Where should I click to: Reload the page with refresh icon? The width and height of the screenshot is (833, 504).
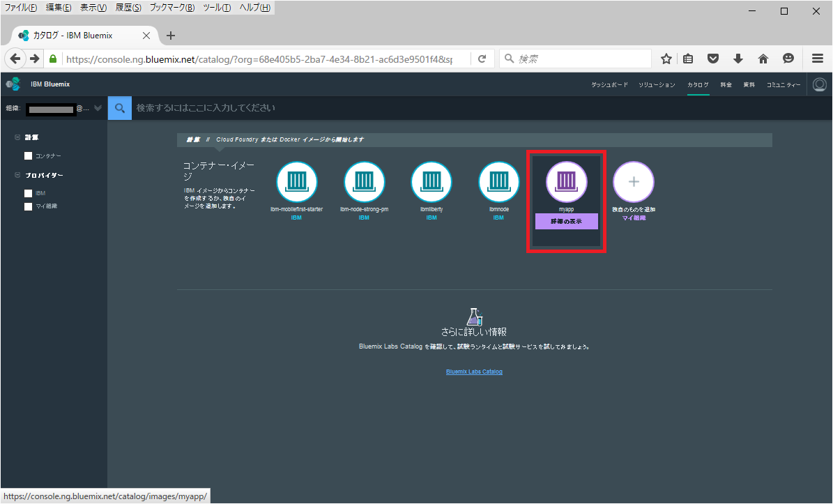pyautogui.click(x=482, y=59)
